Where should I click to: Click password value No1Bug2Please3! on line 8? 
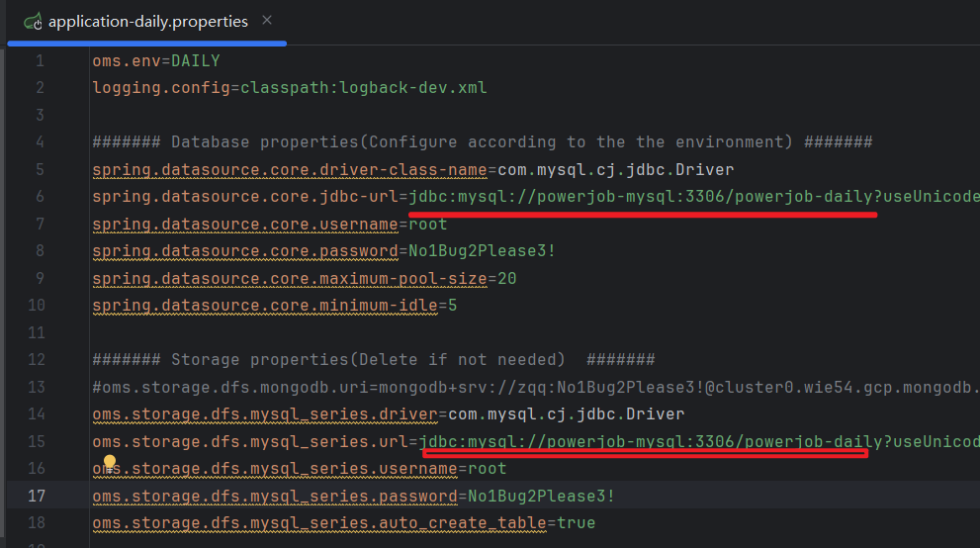click(482, 251)
